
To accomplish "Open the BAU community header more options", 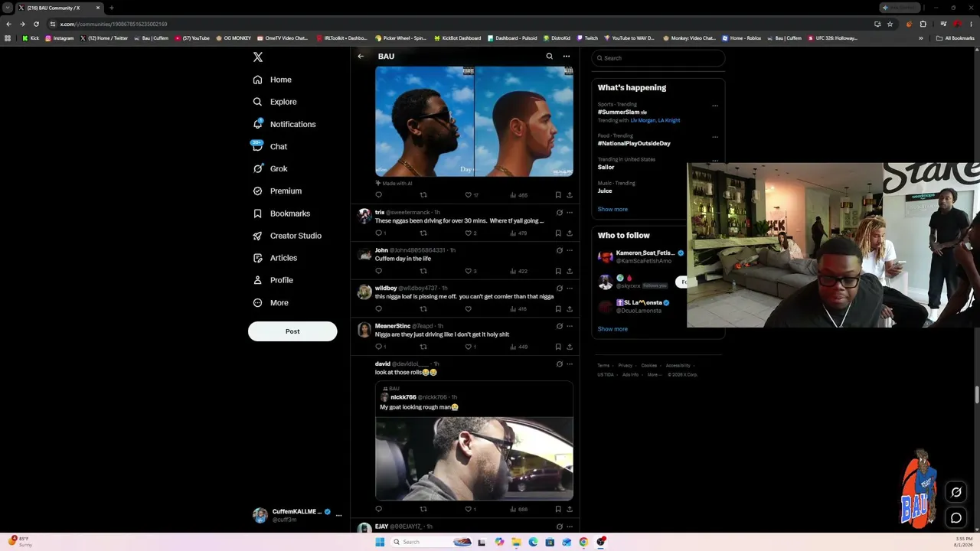I will [567, 56].
